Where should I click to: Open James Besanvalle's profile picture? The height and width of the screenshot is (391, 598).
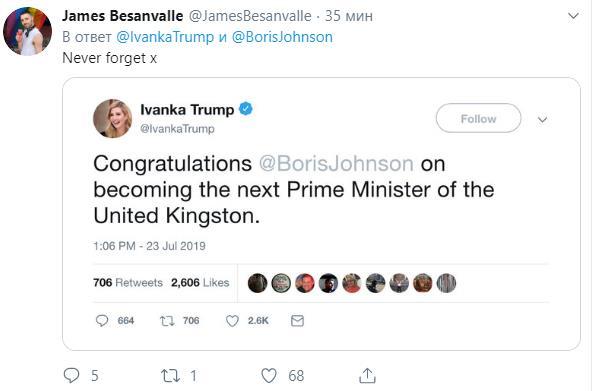coord(27,31)
